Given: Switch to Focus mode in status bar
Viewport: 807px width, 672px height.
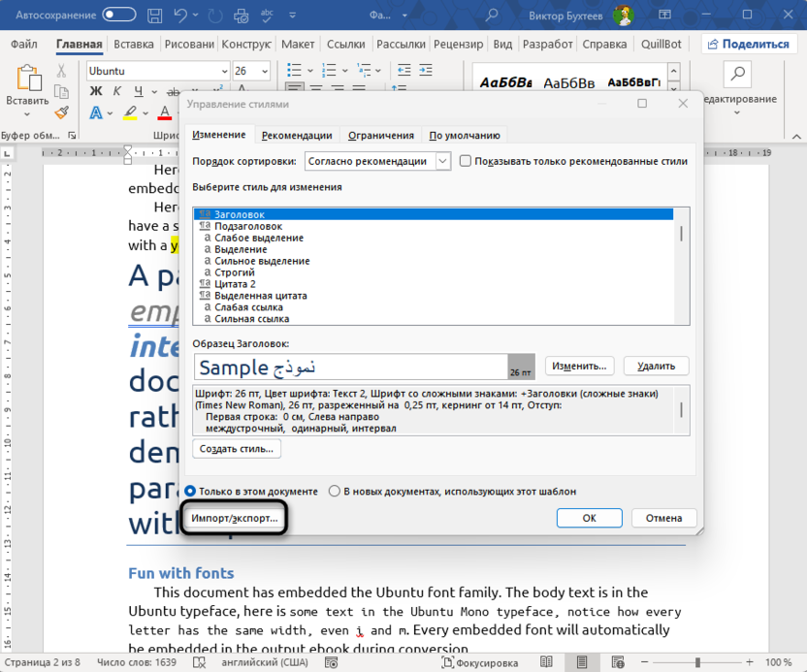Looking at the screenshot, I should (x=481, y=662).
